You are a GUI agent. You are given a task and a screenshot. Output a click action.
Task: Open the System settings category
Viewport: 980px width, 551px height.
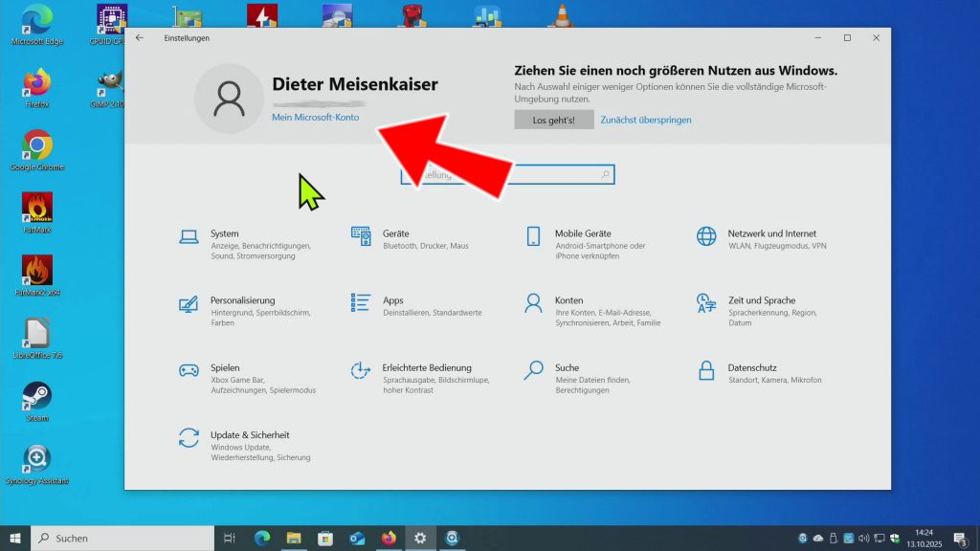[224, 234]
